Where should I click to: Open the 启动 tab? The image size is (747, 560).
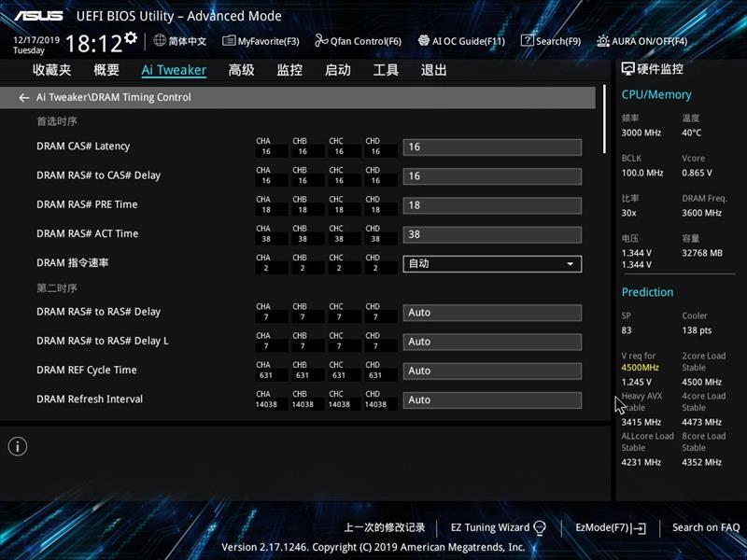point(337,70)
